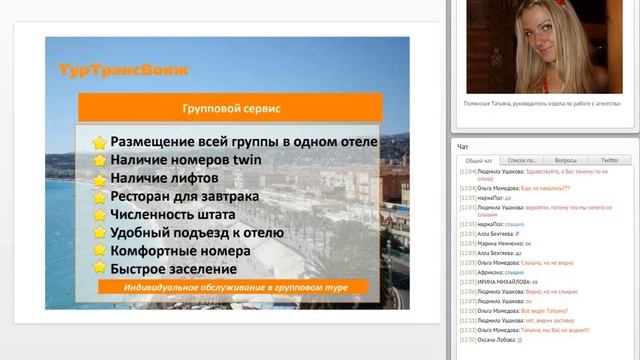This screenshot has height=360, width=640.
Task: Select мариаПол's message 'слышно'
Action: click(492, 224)
